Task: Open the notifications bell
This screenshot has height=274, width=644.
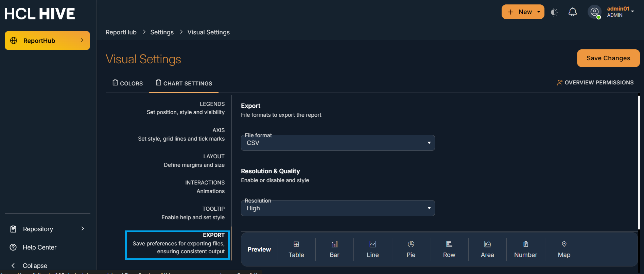Action: click(573, 12)
